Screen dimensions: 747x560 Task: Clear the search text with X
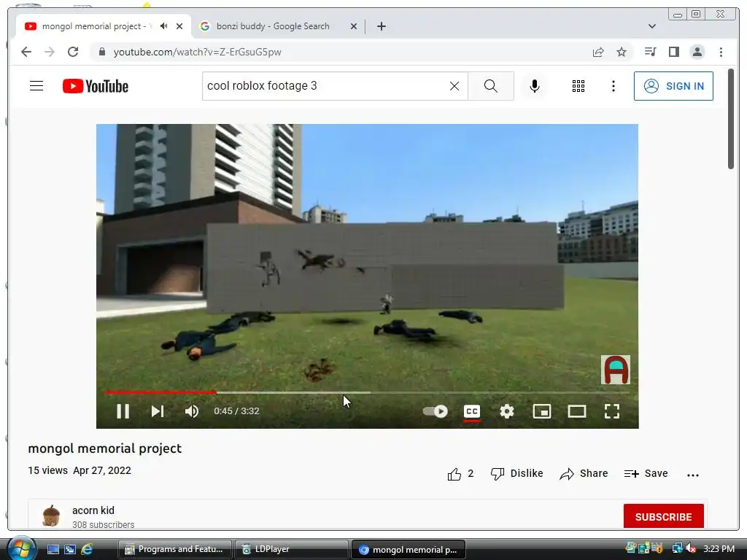coord(454,86)
